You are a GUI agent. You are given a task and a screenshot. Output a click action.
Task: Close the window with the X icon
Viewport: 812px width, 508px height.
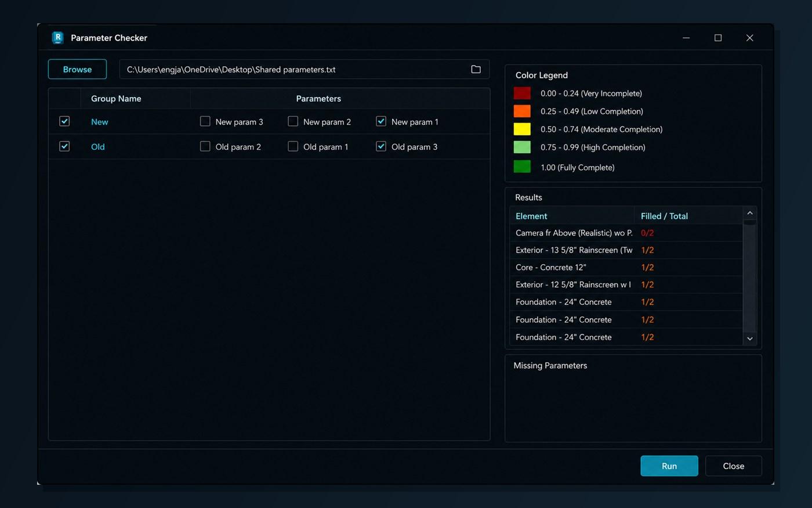[x=750, y=38]
